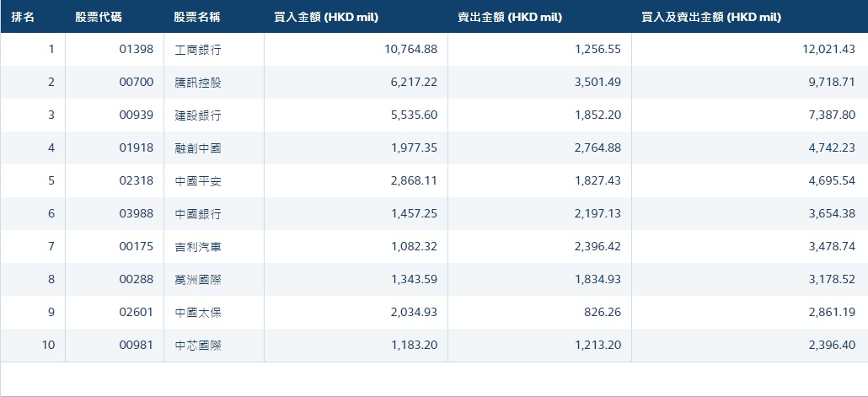Click the 建設銀行 stock name
The width and height of the screenshot is (868, 397).
point(198,115)
